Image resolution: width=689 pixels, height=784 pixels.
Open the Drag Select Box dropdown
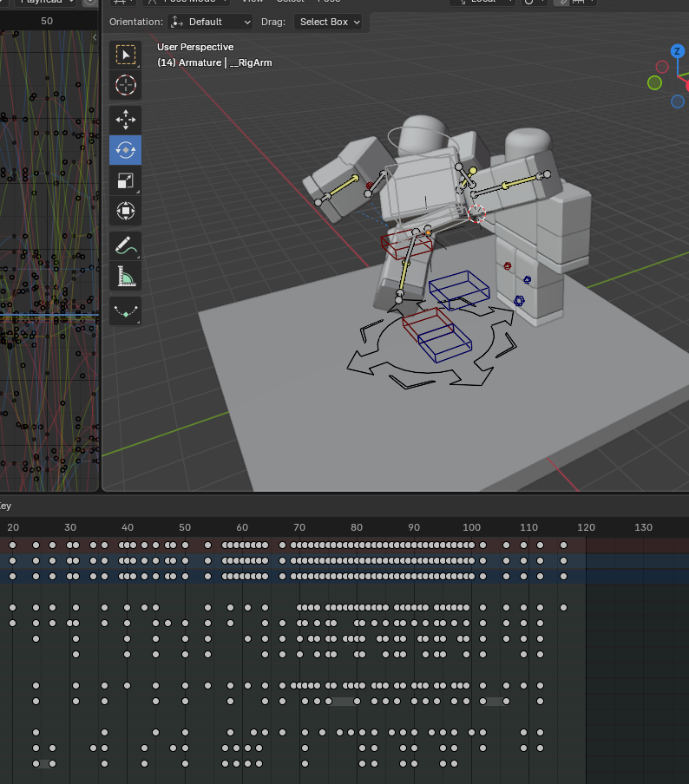click(328, 22)
